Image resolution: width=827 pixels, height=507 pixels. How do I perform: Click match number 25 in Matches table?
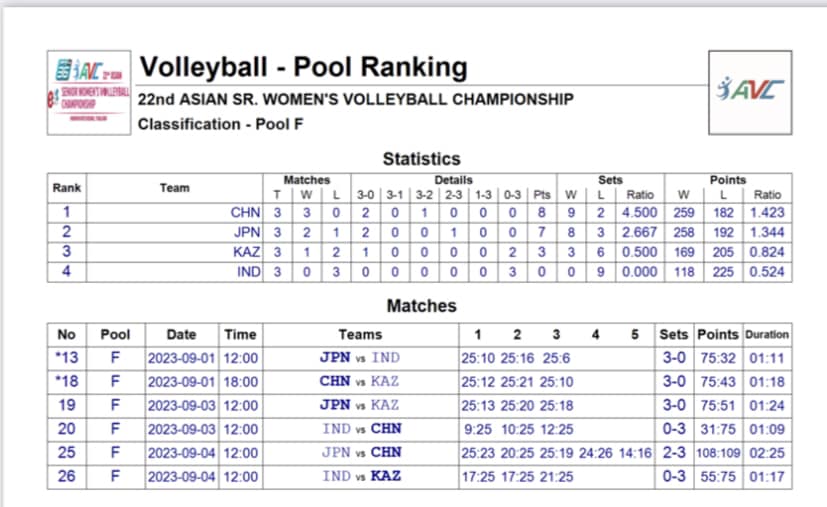pyautogui.click(x=66, y=453)
